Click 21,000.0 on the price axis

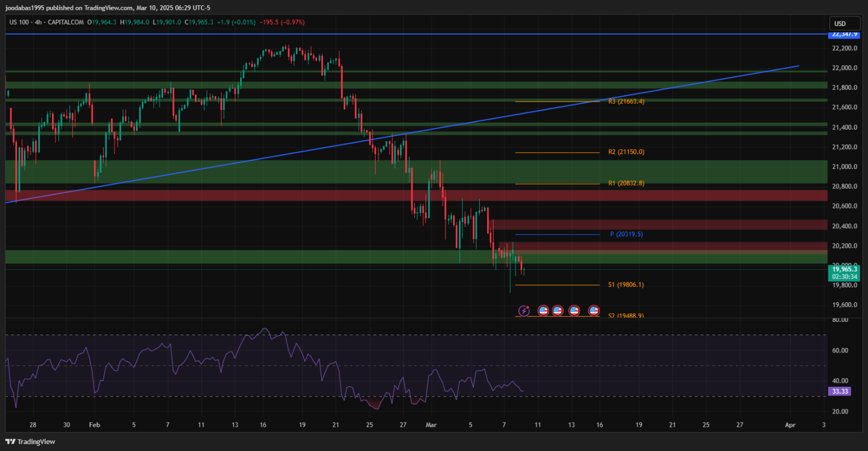coord(844,167)
